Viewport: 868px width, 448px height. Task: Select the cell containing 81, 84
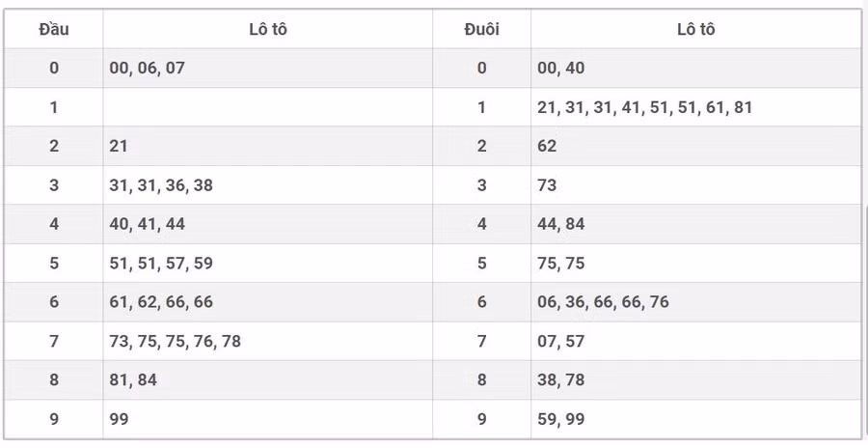pyautogui.click(x=133, y=380)
